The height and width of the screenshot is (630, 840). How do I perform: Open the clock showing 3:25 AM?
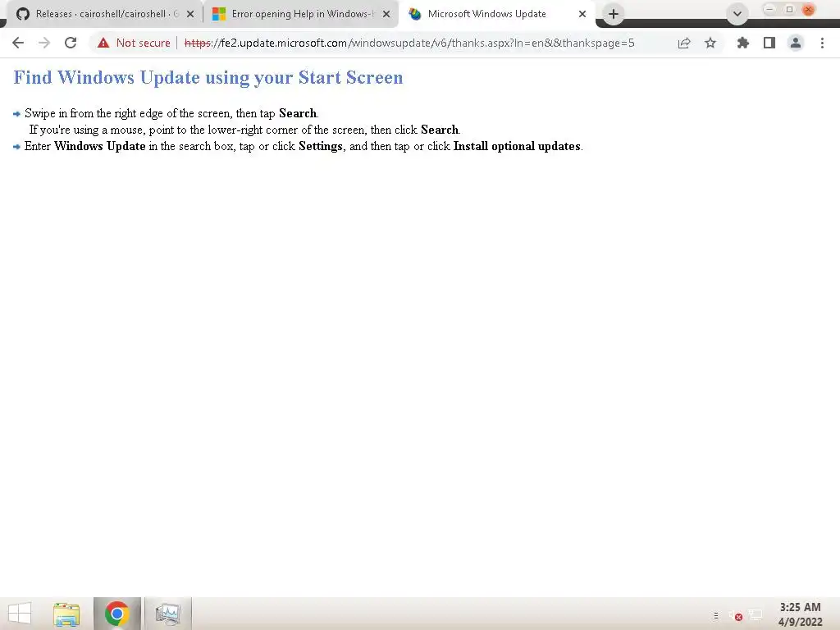coord(800,614)
